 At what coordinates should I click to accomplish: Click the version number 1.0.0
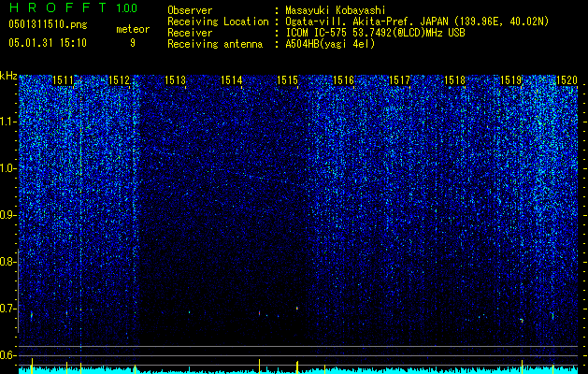point(127,8)
